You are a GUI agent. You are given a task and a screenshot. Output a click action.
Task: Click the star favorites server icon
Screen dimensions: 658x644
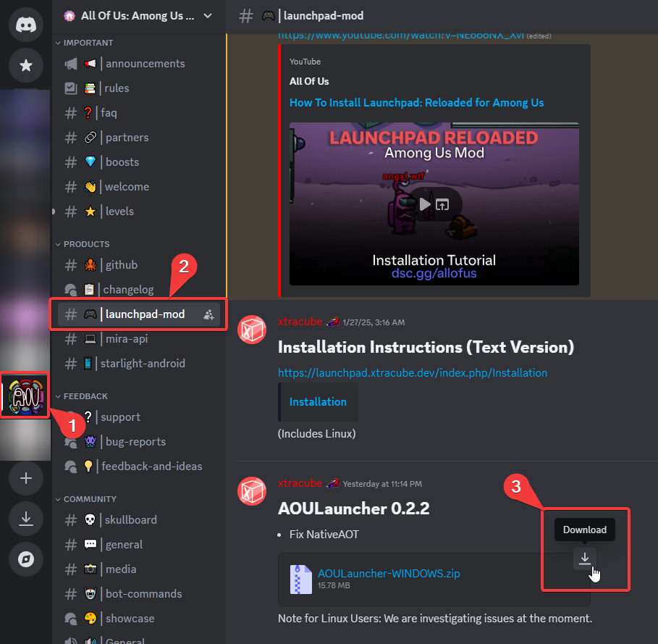click(26, 65)
